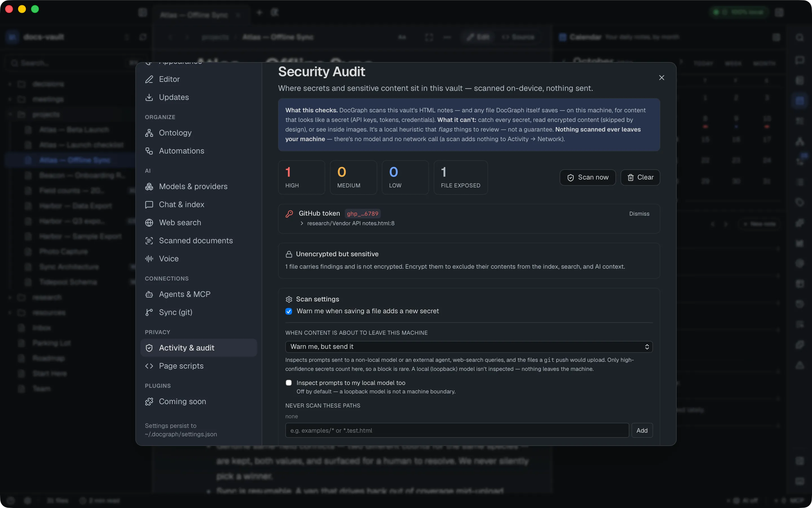Click the Web search globe icon
The width and height of the screenshot is (812, 508).
(x=149, y=223)
